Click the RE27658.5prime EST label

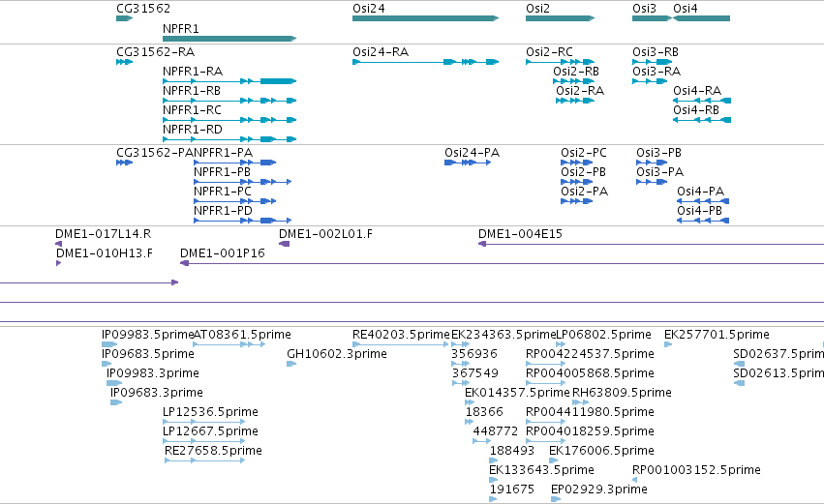point(213,452)
